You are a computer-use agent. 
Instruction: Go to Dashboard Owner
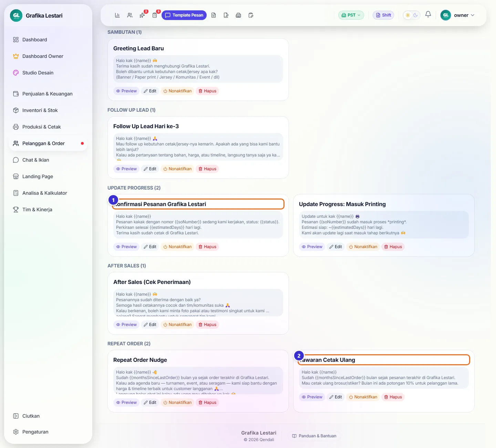[x=48, y=56]
